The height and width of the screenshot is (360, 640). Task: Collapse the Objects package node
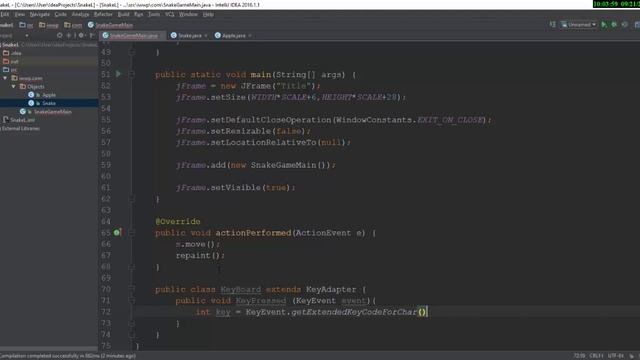tap(13, 87)
